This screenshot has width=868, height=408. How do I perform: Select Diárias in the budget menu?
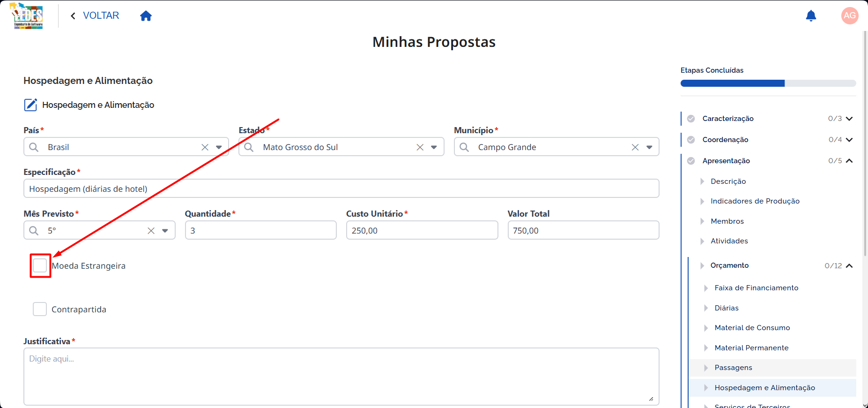(727, 308)
